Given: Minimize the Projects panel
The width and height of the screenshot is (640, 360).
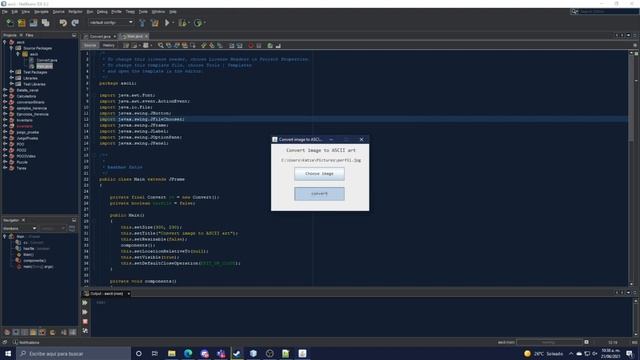Looking at the screenshot, I should point(74,36).
